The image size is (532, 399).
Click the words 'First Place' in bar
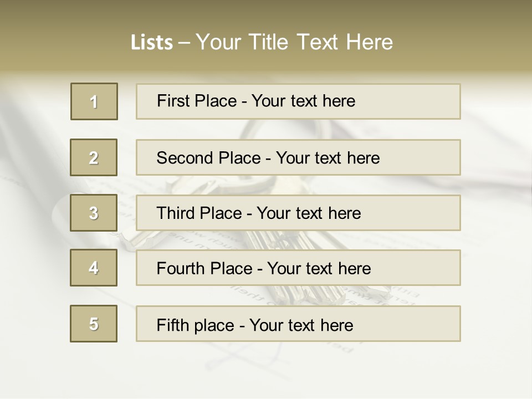[x=196, y=101]
